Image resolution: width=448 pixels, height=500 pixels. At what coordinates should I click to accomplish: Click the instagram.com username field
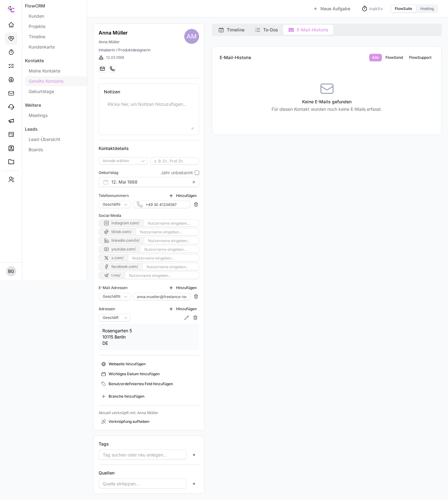171,223
